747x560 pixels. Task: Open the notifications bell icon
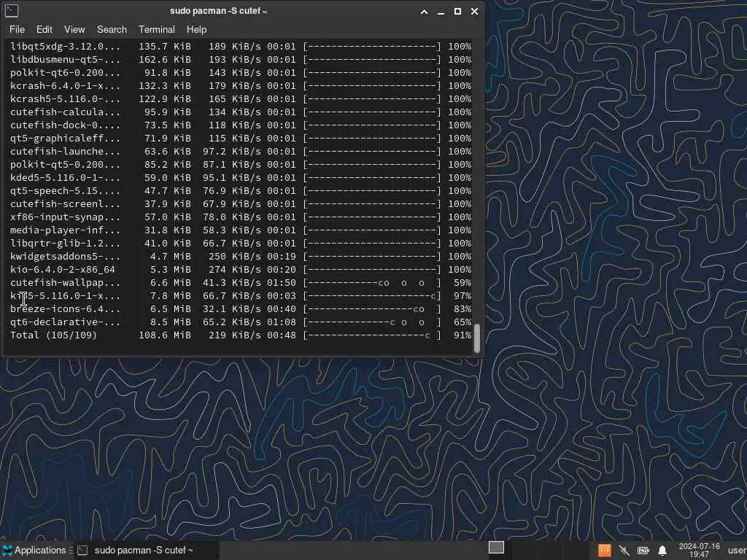[x=662, y=551]
